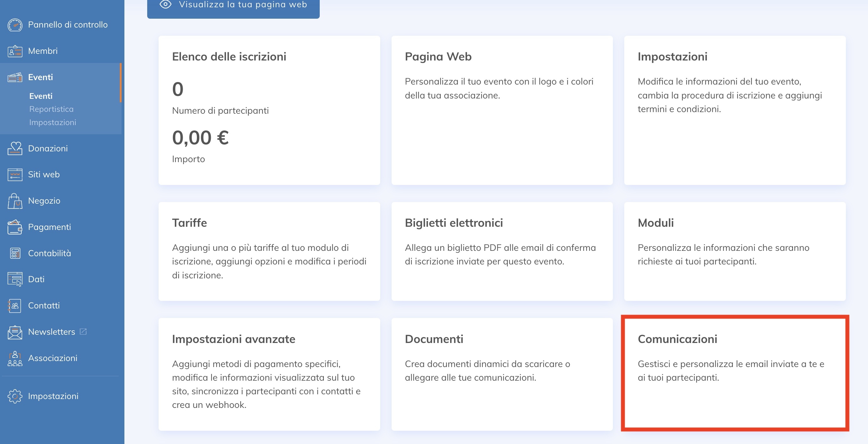Open Impostazioni submenu item under Eventi
Image resolution: width=868 pixels, height=444 pixels.
click(53, 122)
